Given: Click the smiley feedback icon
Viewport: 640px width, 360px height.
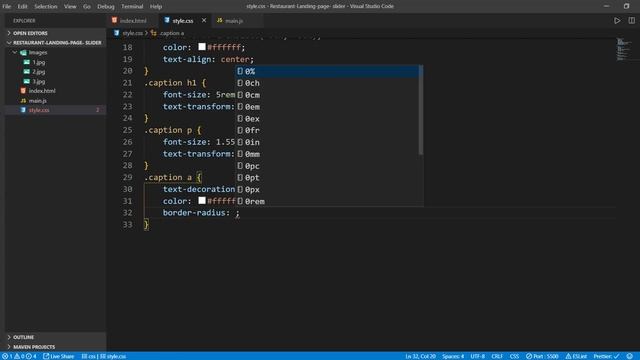Looking at the screenshot, I should pyautogui.click(x=630, y=356).
